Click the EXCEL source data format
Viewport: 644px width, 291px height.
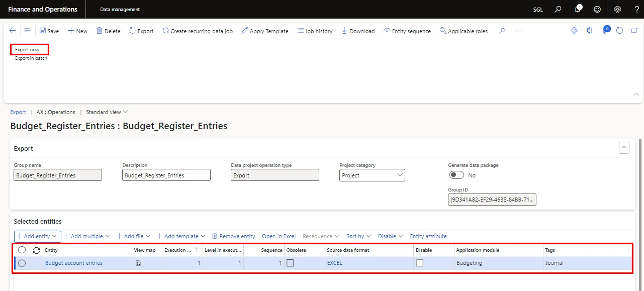pyautogui.click(x=335, y=263)
